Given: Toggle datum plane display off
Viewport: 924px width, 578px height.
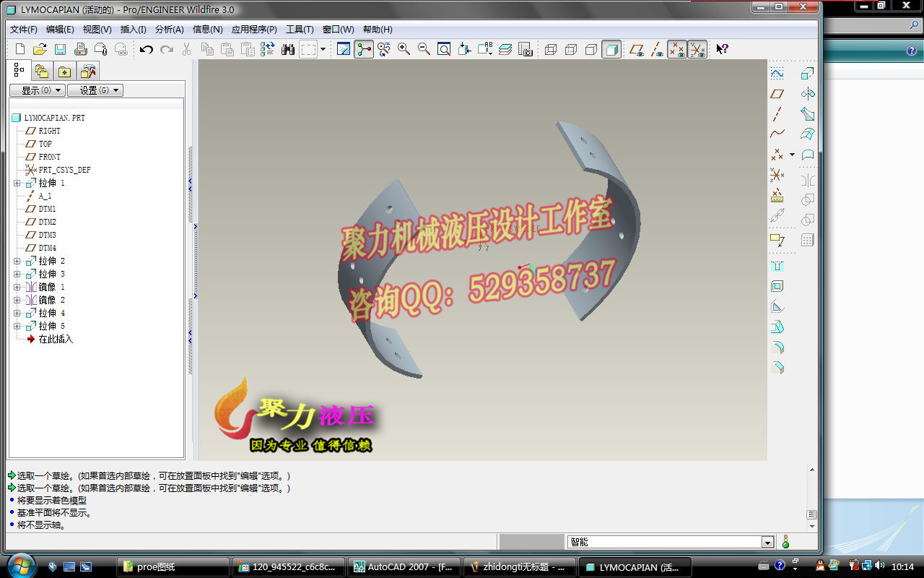Looking at the screenshot, I should point(637,49).
